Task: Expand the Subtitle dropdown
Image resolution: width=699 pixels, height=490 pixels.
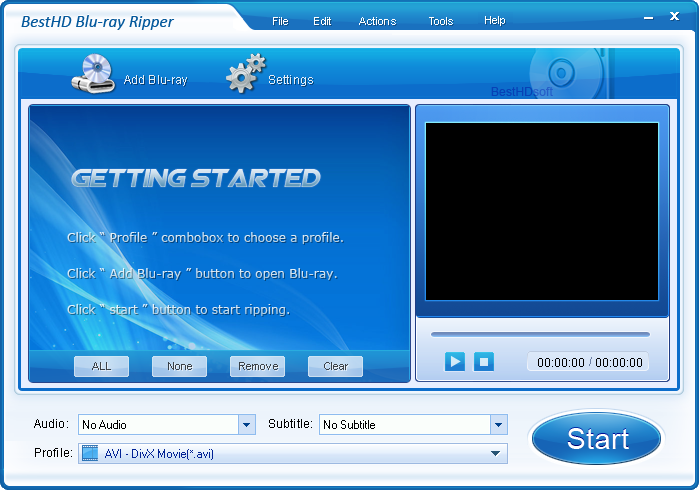Action: 498,425
